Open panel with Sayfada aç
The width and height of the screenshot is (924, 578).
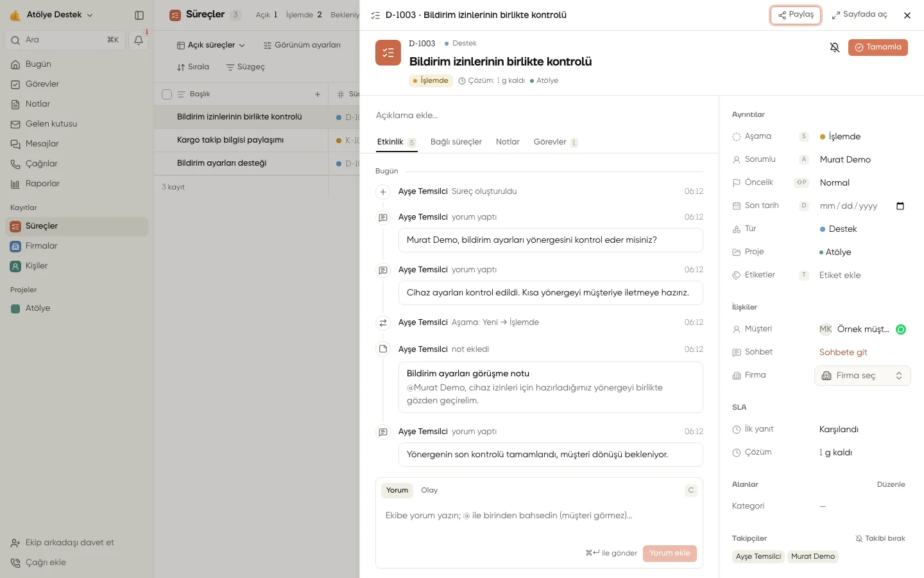(859, 15)
